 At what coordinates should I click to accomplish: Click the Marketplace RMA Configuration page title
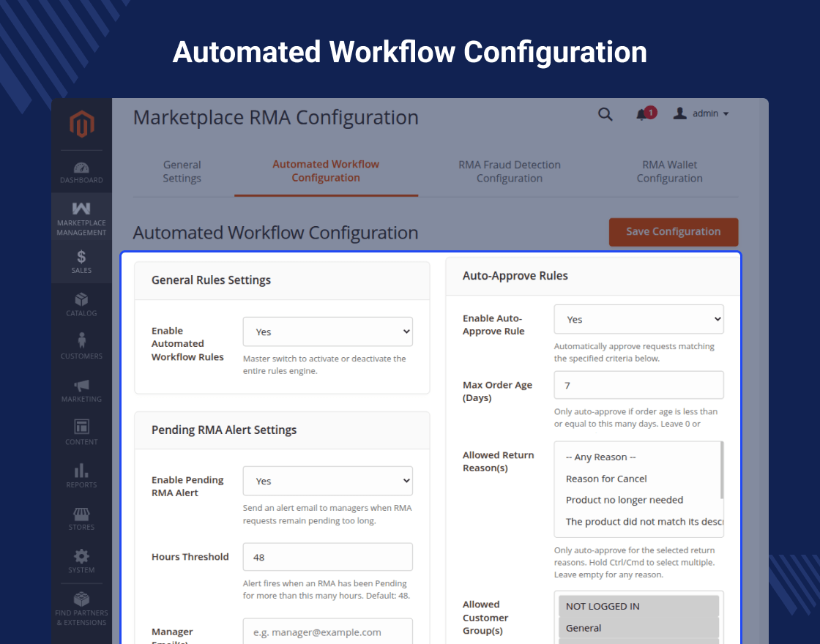click(x=275, y=117)
